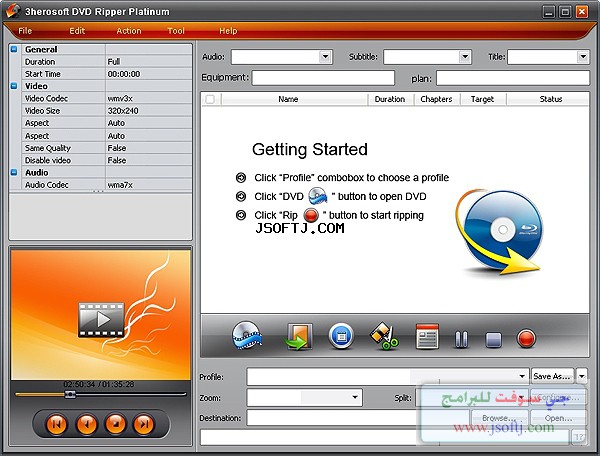Viewport: 600px width, 456px height.
Task: Click the plan input field
Action: point(513,78)
